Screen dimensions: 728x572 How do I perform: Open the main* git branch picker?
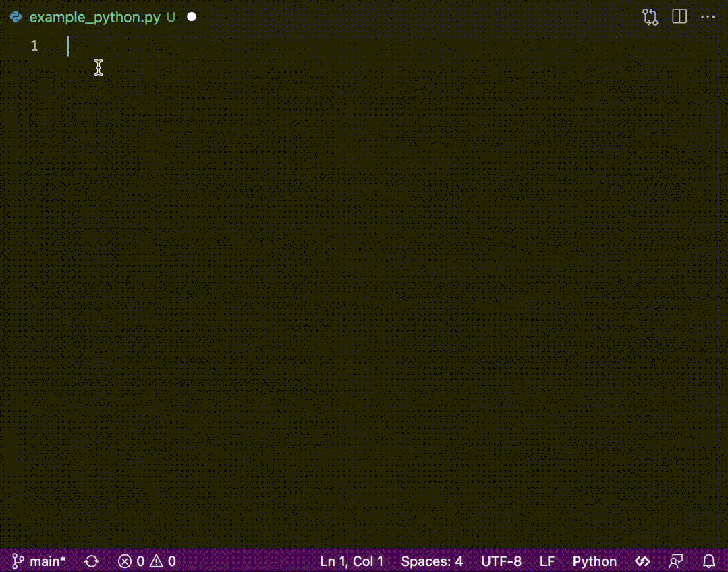[x=40, y=561]
